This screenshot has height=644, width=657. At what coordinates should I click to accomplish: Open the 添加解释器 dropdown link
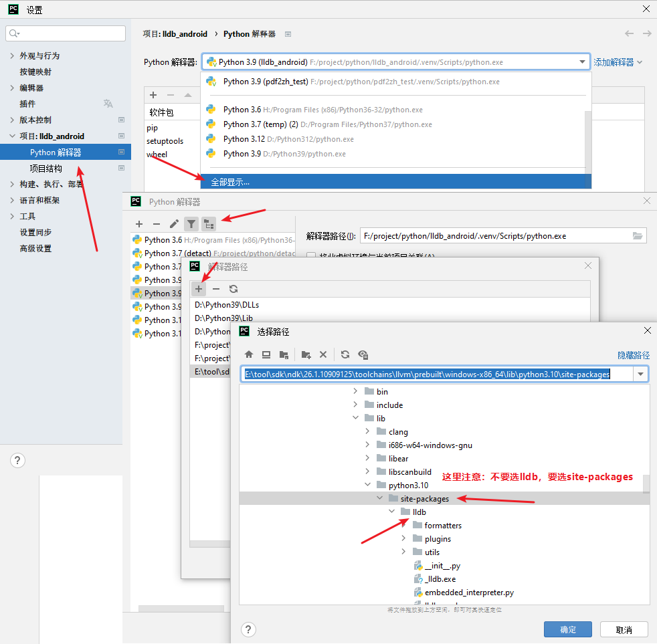[618, 62]
